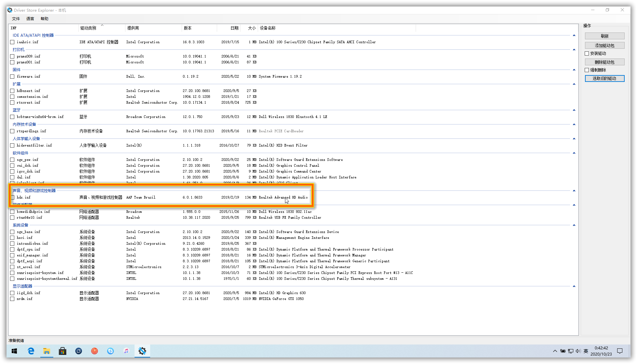The image size is (637, 364).
Task: Tick the hdbusext.inf checkbox
Action: 12,91
